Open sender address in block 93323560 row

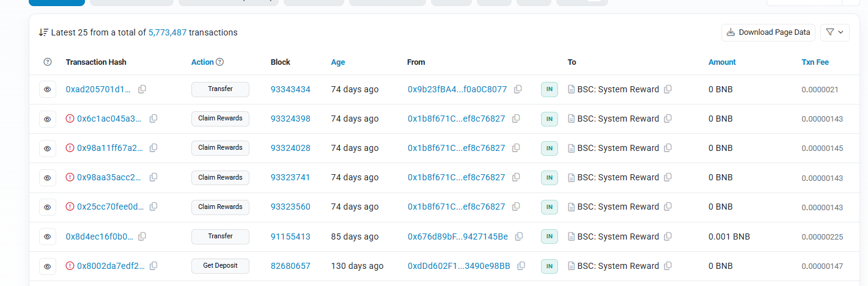(x=457, y=207)
